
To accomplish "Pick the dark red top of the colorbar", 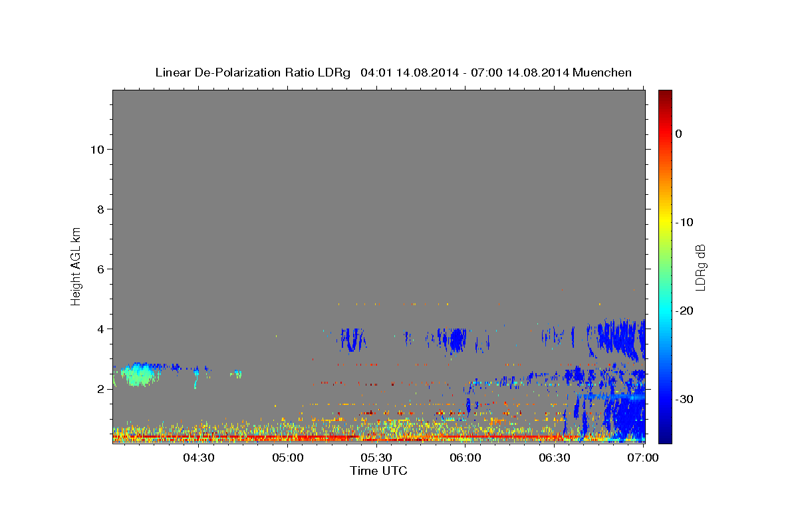I will point(665,95).
